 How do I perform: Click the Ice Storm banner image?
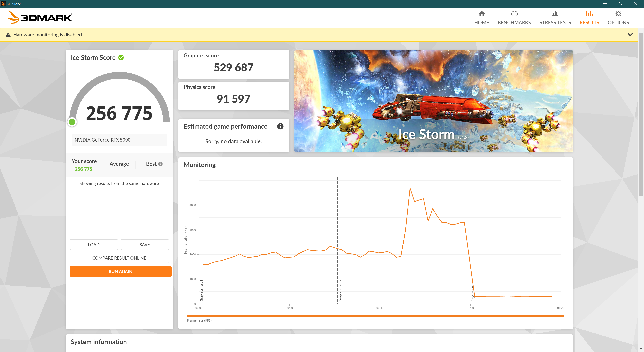pos(434,101)
